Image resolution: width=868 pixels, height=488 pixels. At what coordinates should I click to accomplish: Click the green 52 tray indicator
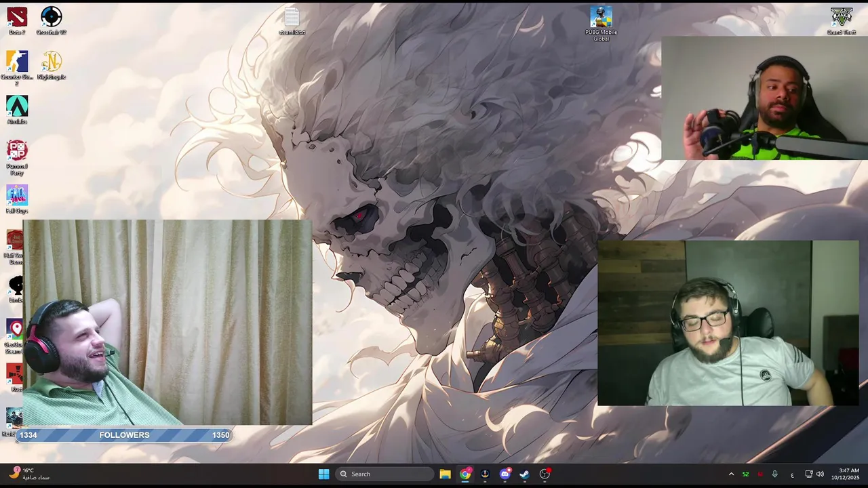point(745,474)
